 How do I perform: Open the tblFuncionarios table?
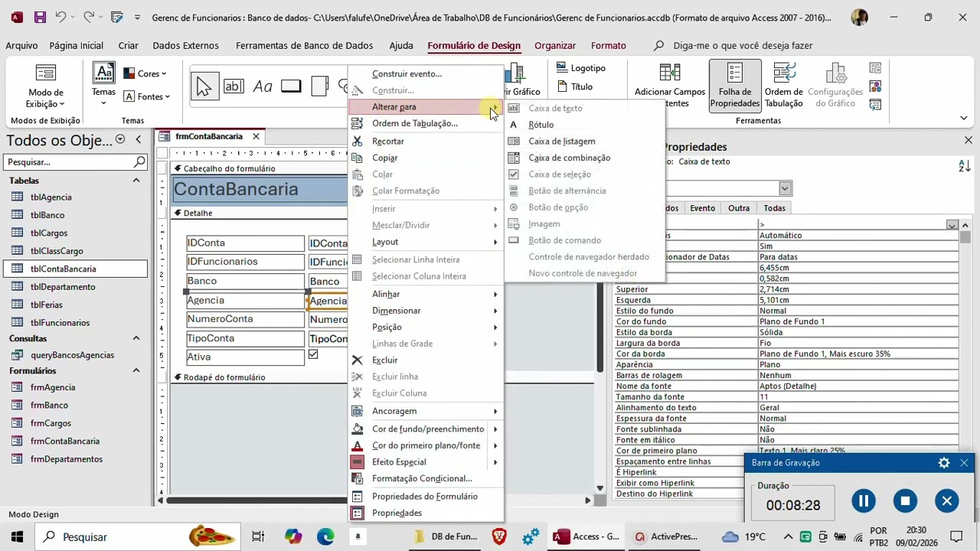pos(60,323)
